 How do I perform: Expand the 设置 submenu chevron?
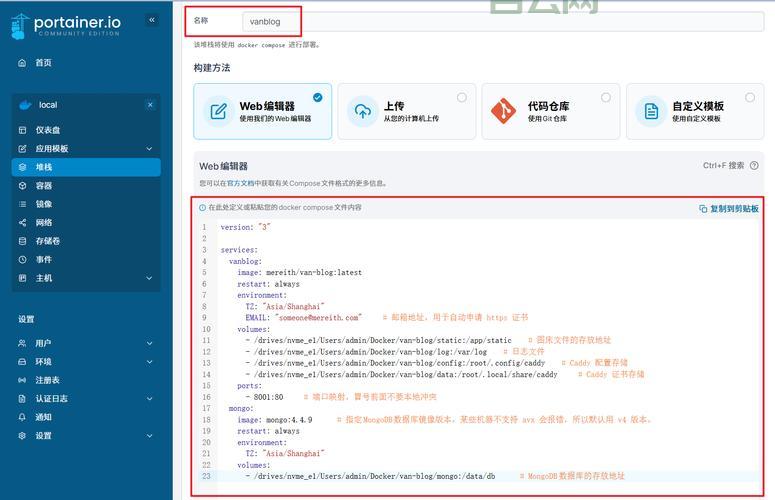coord(149,436)
